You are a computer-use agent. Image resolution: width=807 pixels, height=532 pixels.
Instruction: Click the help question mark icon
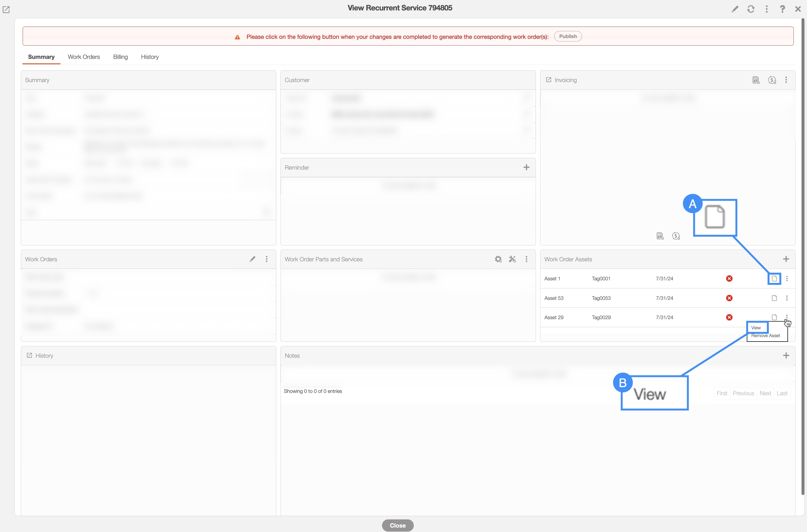(x=782, y=9)
